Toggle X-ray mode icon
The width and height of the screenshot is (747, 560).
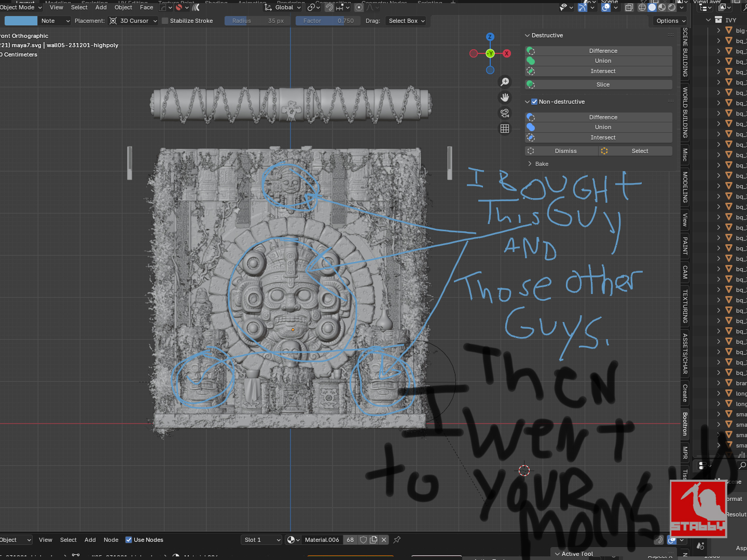629,7
